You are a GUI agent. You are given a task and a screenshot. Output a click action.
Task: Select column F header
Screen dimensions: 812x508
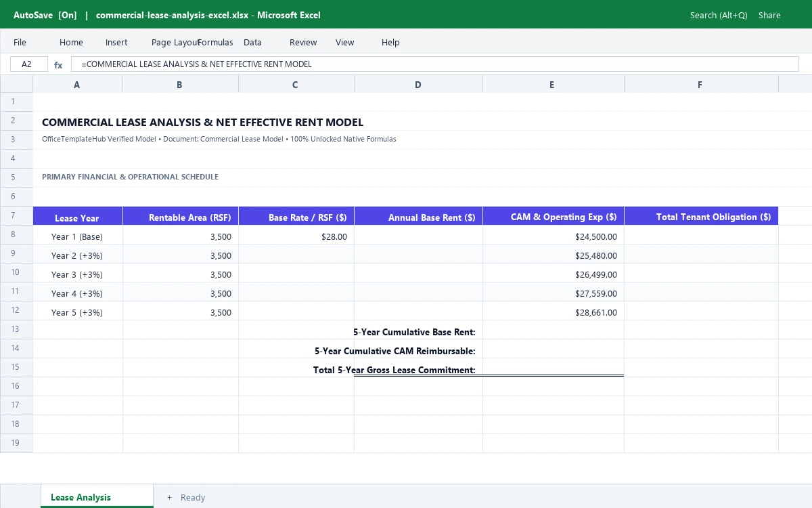[701, 85]
